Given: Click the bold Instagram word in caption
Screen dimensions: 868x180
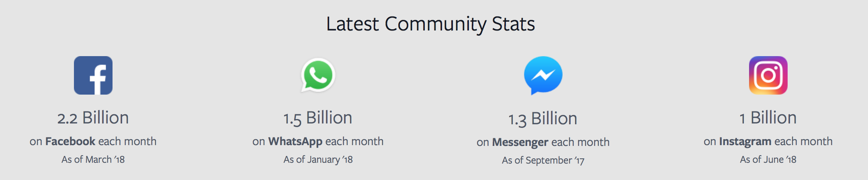Looking at the screenshot, I should point(745,142).
